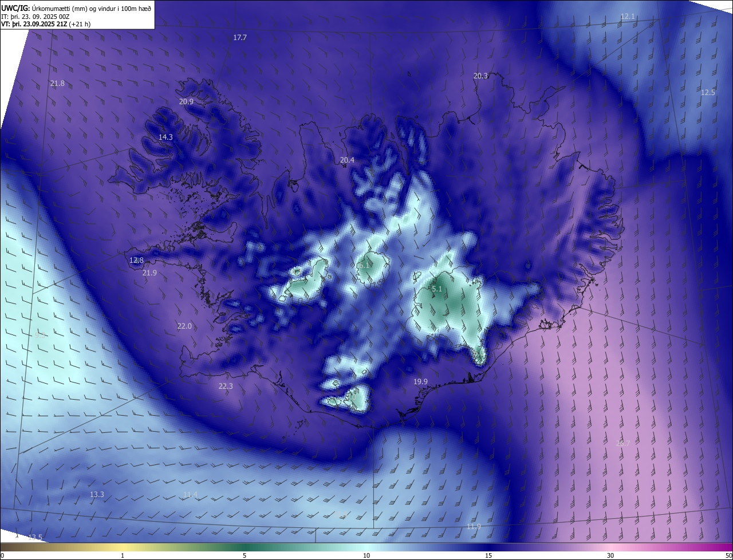Select the 13.5 value label

(35, 537)
